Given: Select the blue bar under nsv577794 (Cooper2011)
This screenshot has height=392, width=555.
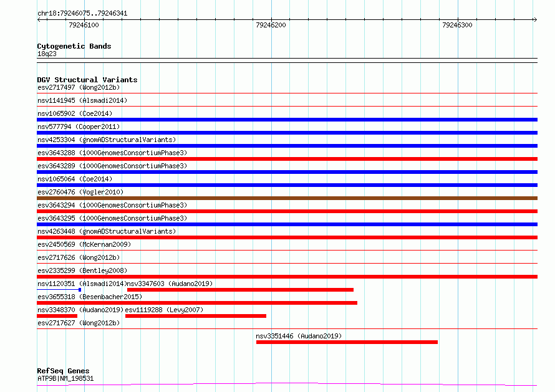Looking at the screenshot, I should [287, 133].
